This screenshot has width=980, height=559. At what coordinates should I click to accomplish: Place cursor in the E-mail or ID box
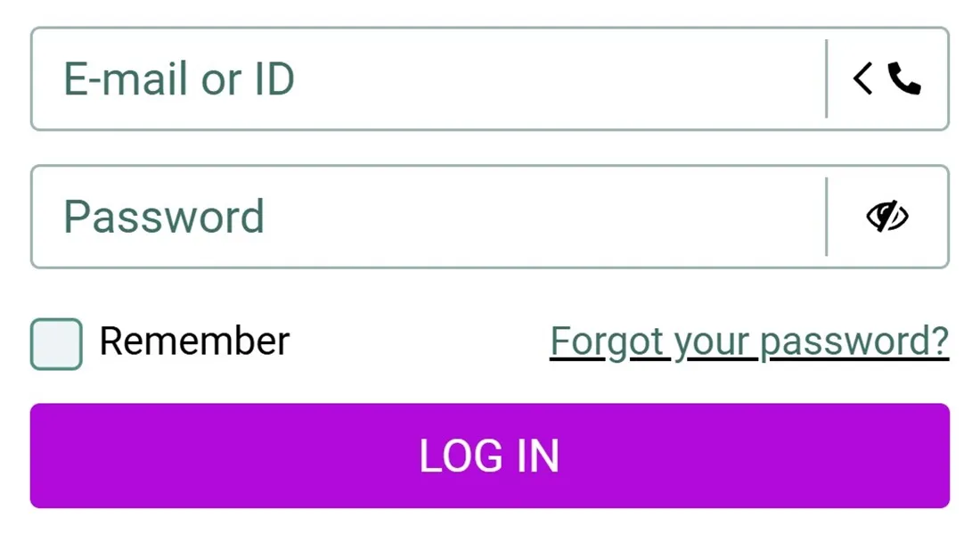click(428, 79)
